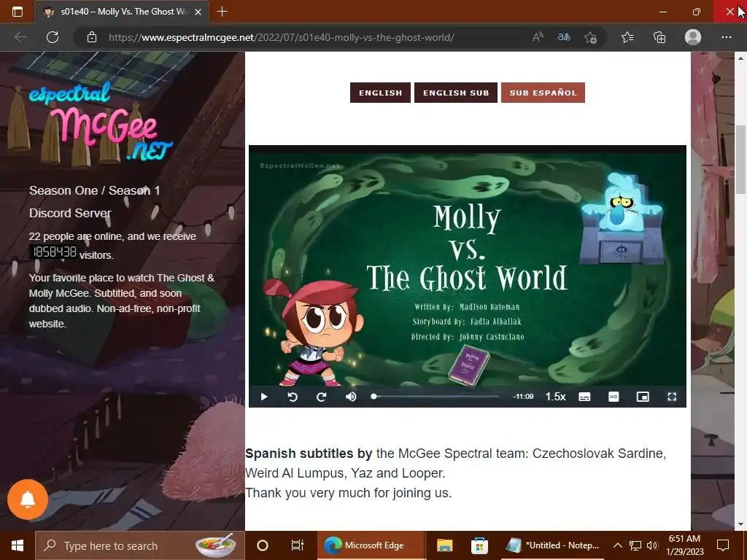The height and width of the screenshot is (560, 747).
Task: Open the system volume tray icon
Action: pyautogui.click(x=652, y=545)
